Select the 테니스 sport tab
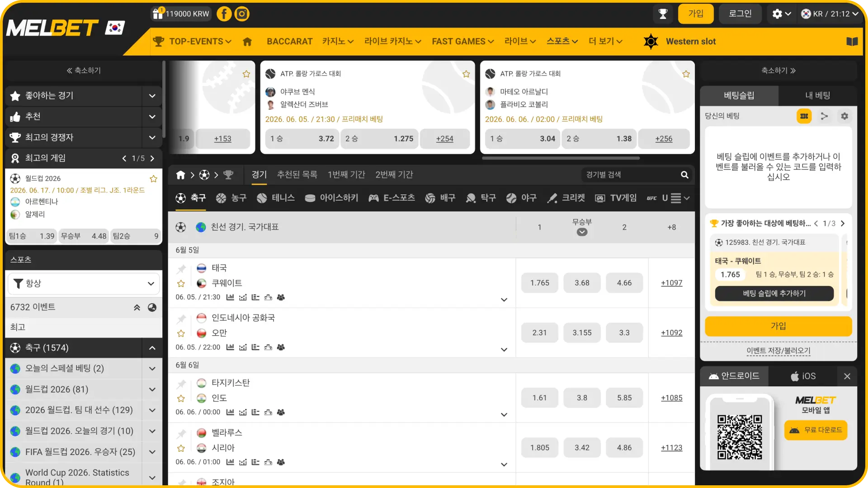 tap(276, 198)
